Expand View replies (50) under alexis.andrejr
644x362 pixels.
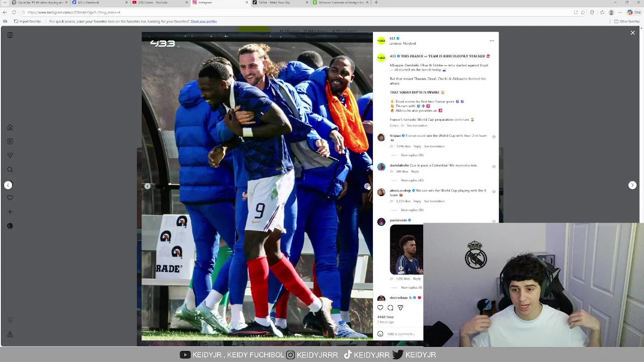click(412, 210)
